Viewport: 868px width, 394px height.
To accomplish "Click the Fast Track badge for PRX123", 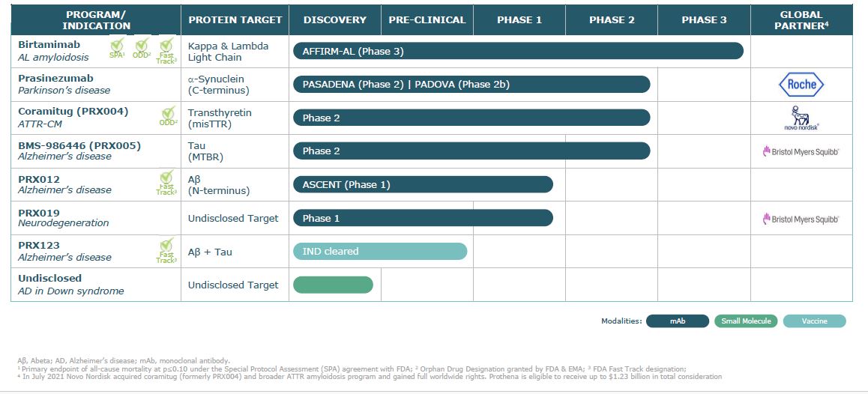I will click(x=166, y=250).
